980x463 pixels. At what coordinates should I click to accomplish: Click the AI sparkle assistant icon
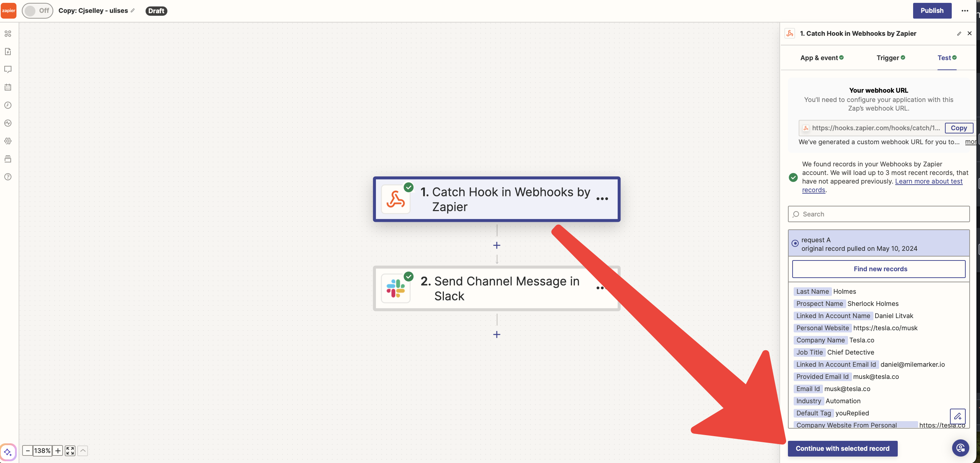[x=8, y=452]
